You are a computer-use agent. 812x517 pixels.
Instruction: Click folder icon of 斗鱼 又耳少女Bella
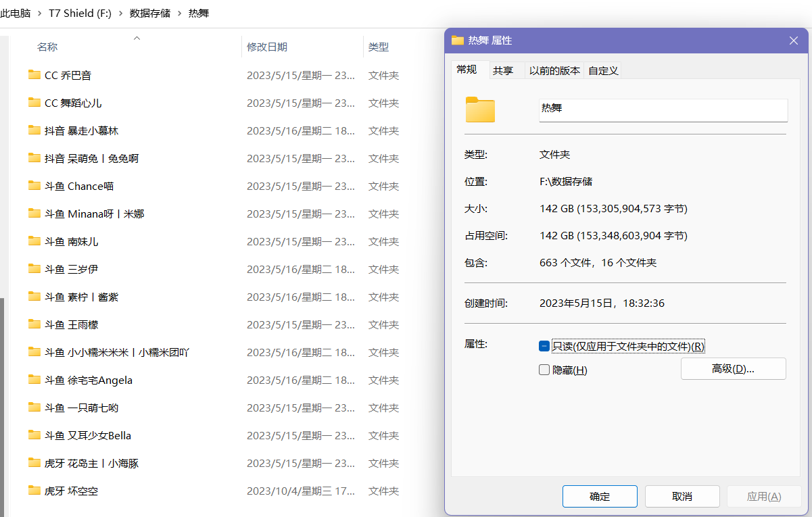click(x=34, y=435)
